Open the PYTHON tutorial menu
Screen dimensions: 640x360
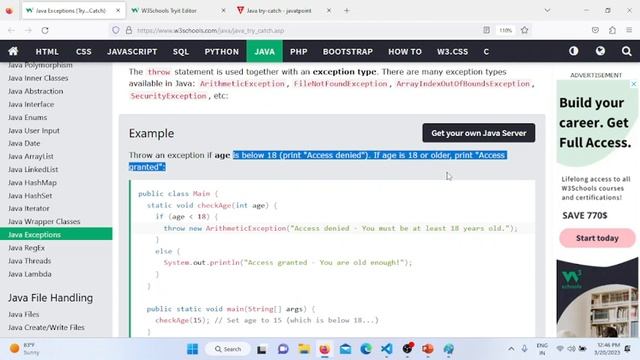click(222, 52)
